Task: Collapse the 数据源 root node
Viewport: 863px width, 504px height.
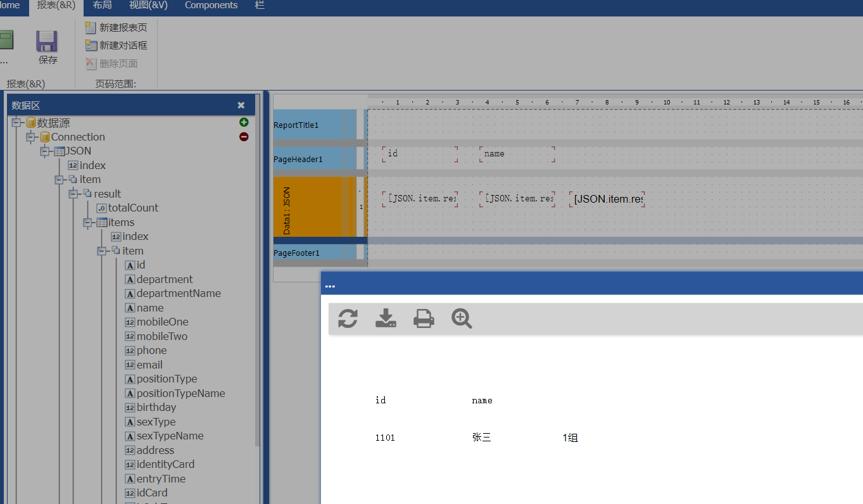Action: point(16,123)
